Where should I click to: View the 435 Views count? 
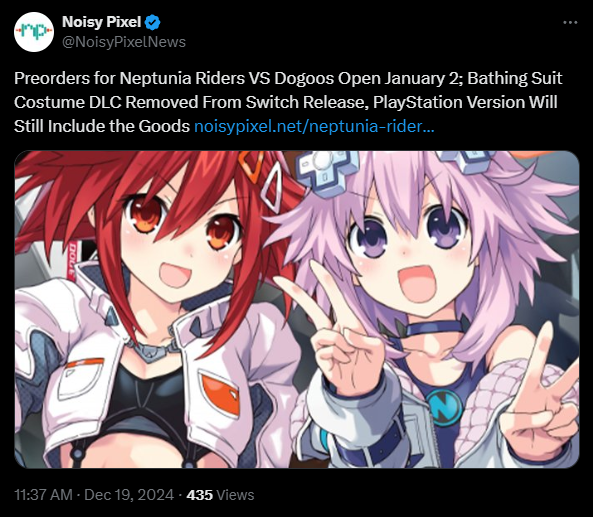click(199, 495)
